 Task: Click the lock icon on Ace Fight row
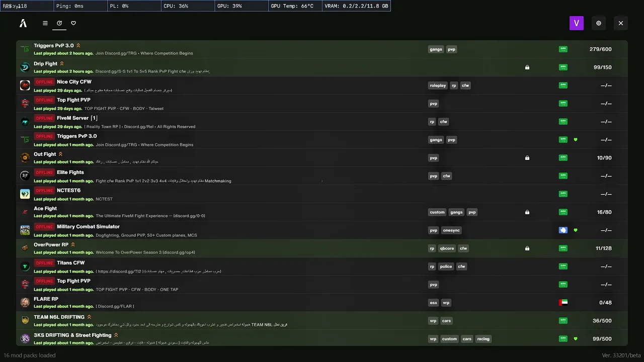(527, 212)
